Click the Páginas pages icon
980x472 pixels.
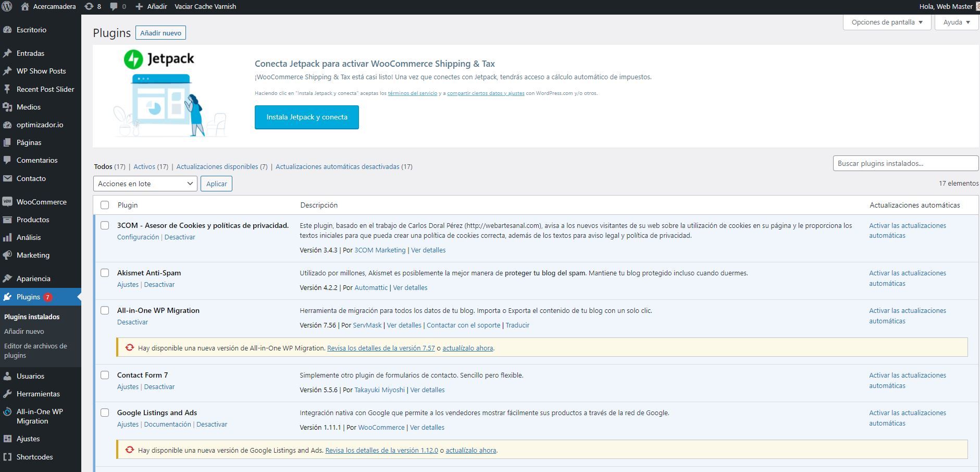[7, 142]
